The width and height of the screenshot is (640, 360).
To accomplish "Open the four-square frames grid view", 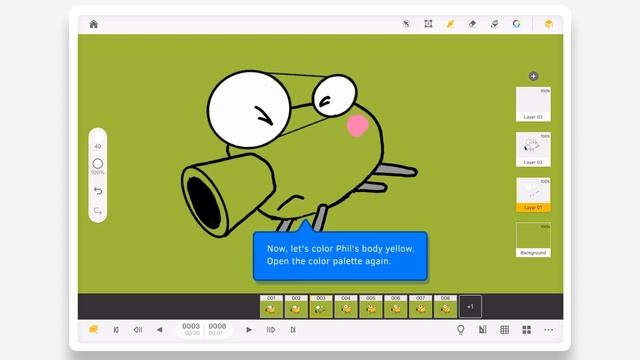I will tap(527, 330).
